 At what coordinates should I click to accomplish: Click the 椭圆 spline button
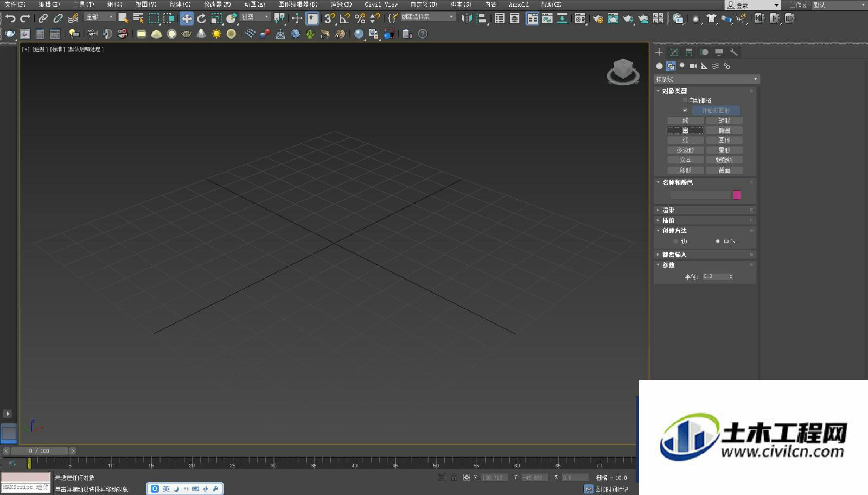point(724,130)
